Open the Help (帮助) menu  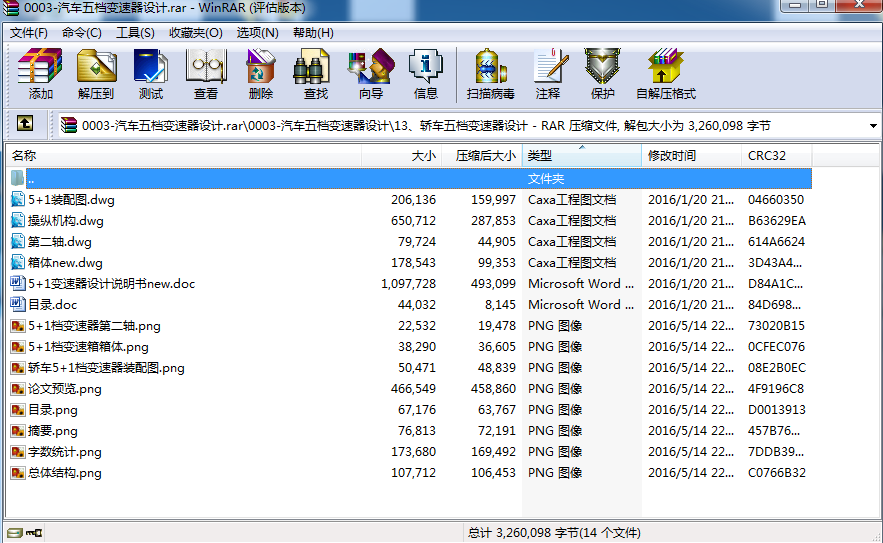[x=313, y=33]
